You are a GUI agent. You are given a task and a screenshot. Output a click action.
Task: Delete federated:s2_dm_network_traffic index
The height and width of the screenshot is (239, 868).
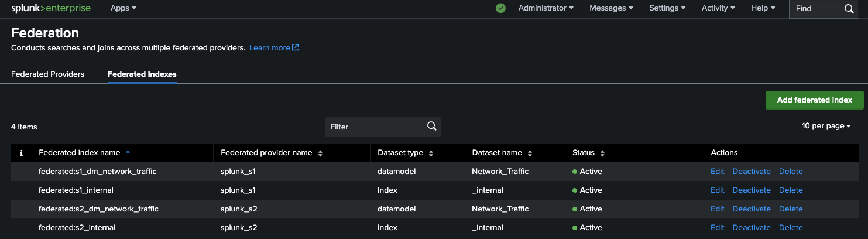tap(791, 209)
